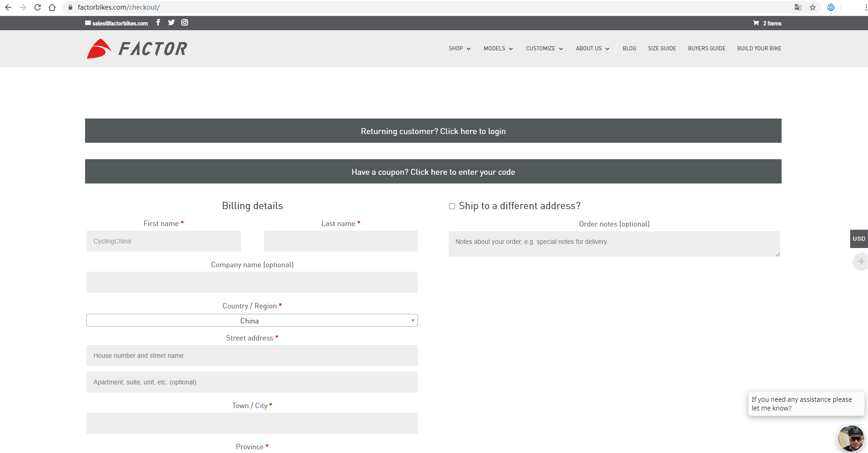Open the 2 Items cart link
This screenshot has width=868, height=453.
(x=772, y=23)
